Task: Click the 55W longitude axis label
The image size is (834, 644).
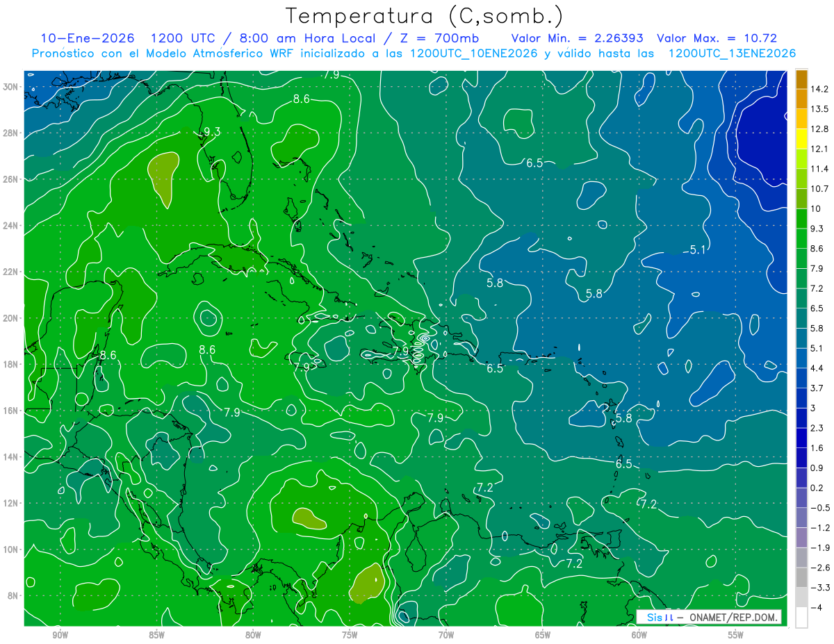Action: (x=736, y=635)
